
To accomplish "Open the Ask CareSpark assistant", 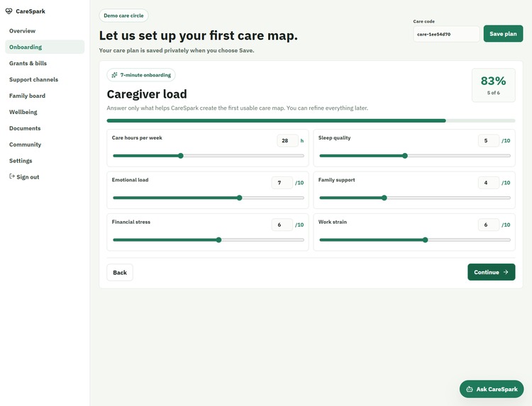I will pyautogui.click(x=492, y=389).
